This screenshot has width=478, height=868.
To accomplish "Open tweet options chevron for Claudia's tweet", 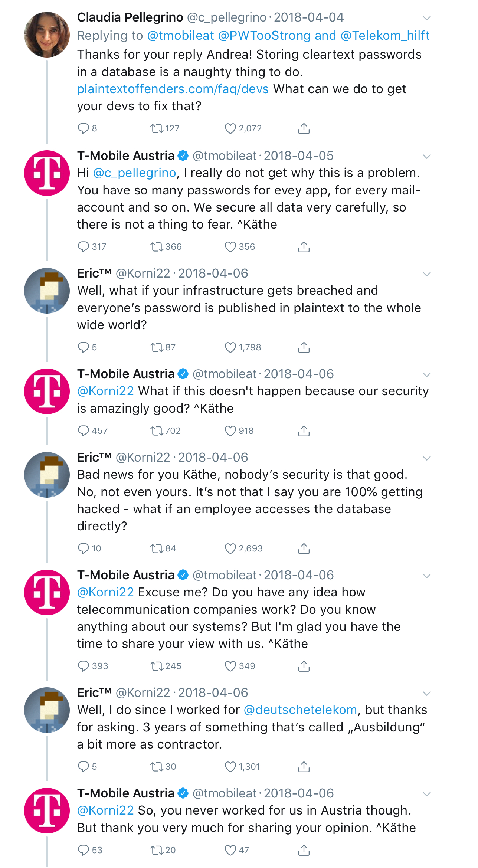I will [x=427, y=18].
